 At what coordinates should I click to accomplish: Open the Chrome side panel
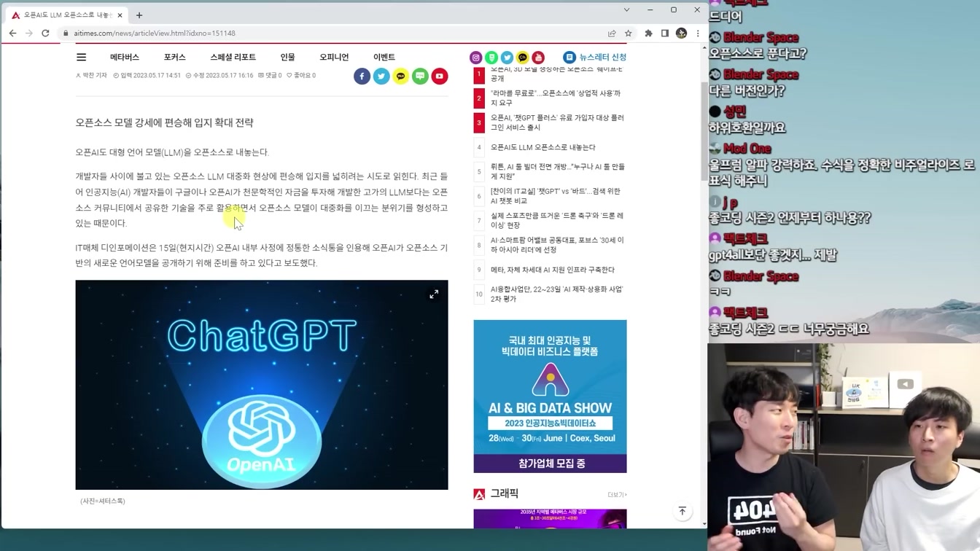665,33
